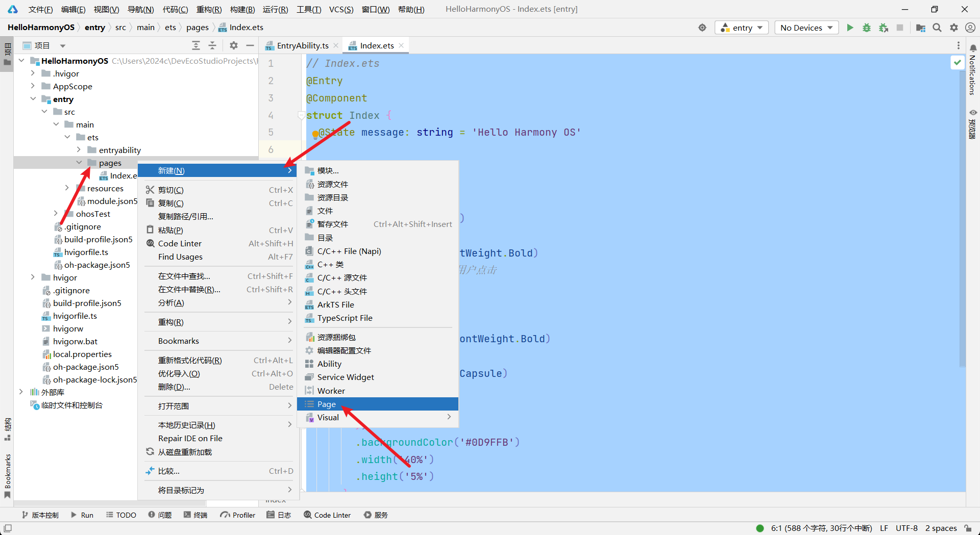Screen dimensions: 980x535
Task: Select hvigorfile.ts under the entry module
Action: (x=81, y=252)
